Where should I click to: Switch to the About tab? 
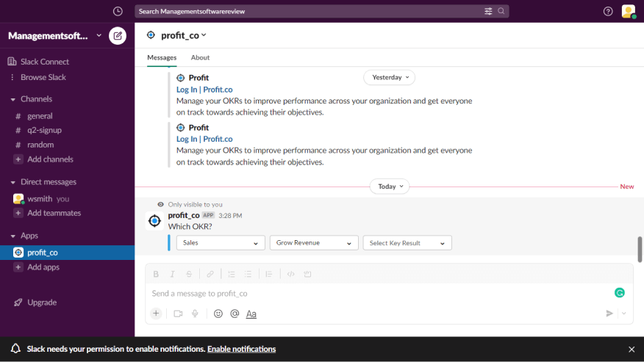coord(200,57)
